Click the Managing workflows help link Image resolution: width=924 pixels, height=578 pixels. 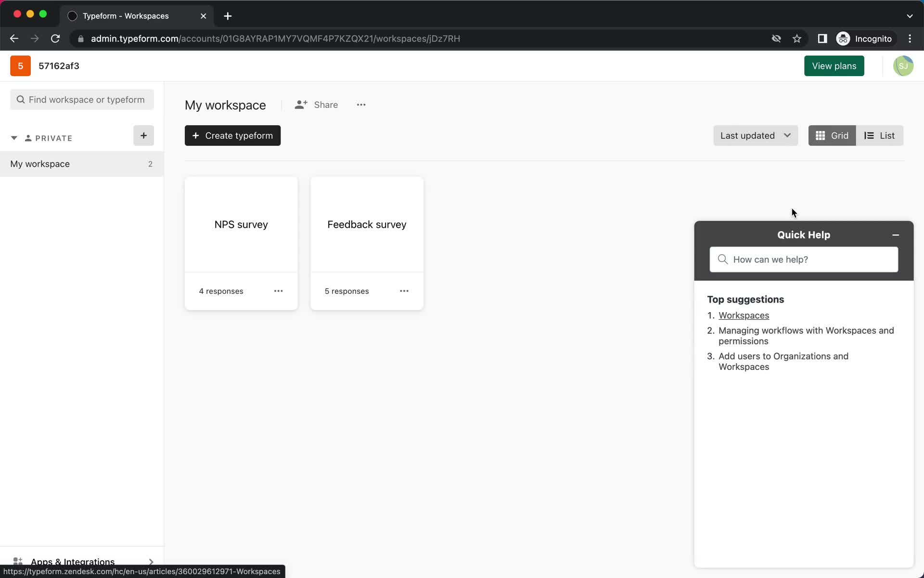pos(806,336)
